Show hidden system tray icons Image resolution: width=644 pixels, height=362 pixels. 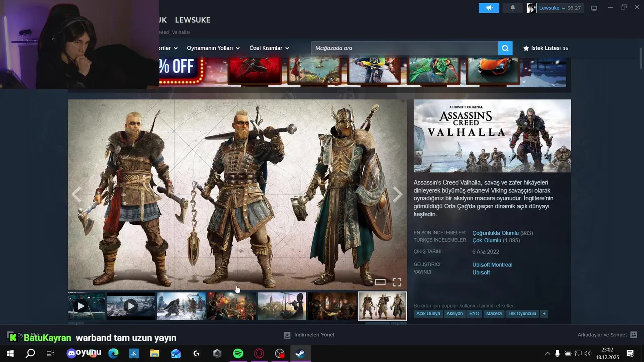click(x=547, y=354)
